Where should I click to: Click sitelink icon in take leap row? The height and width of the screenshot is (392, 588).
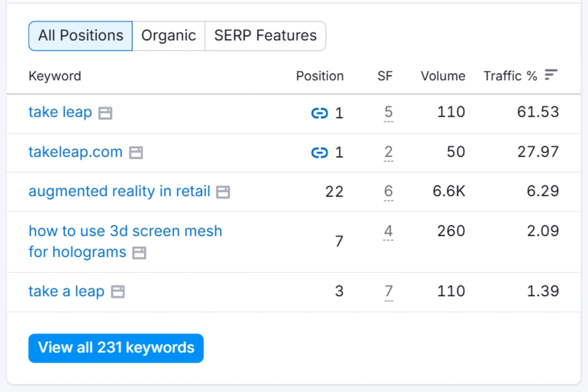pos(319,113)
